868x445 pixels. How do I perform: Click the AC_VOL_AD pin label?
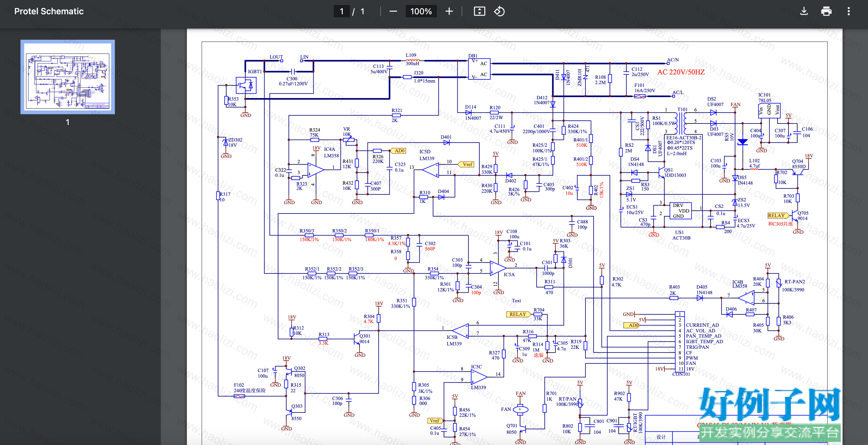pyautogui.click(x=701, y=331)
